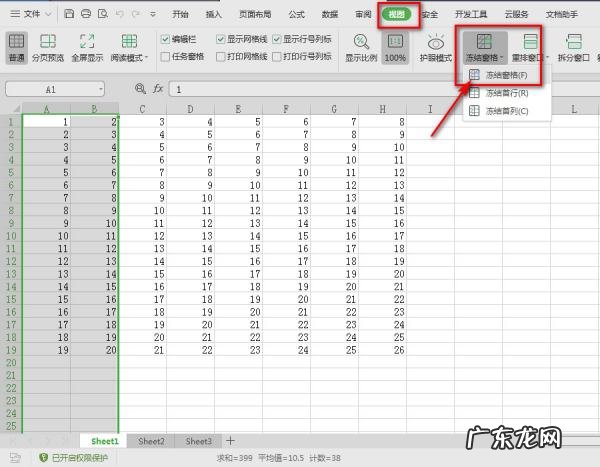Open the 安全 Security tab
Image resolution: width=600 pixels, height=467 pixels.
(430, 15)
